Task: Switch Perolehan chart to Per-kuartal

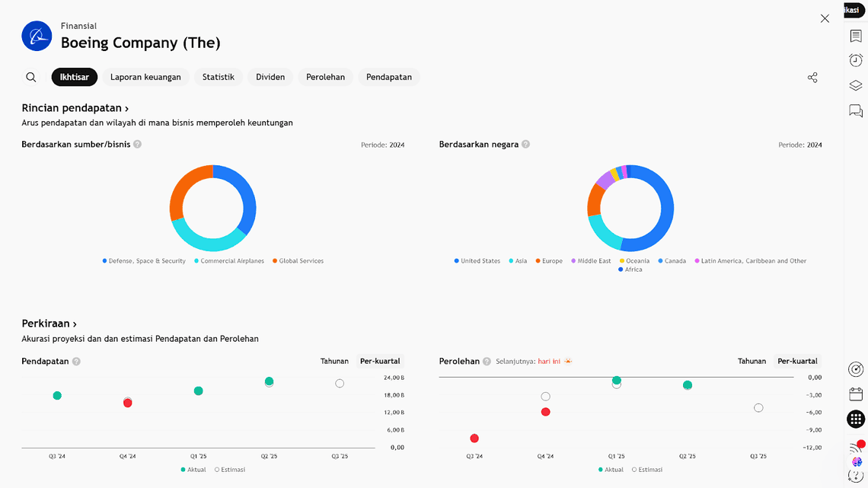Action: (x=797, y=362)
